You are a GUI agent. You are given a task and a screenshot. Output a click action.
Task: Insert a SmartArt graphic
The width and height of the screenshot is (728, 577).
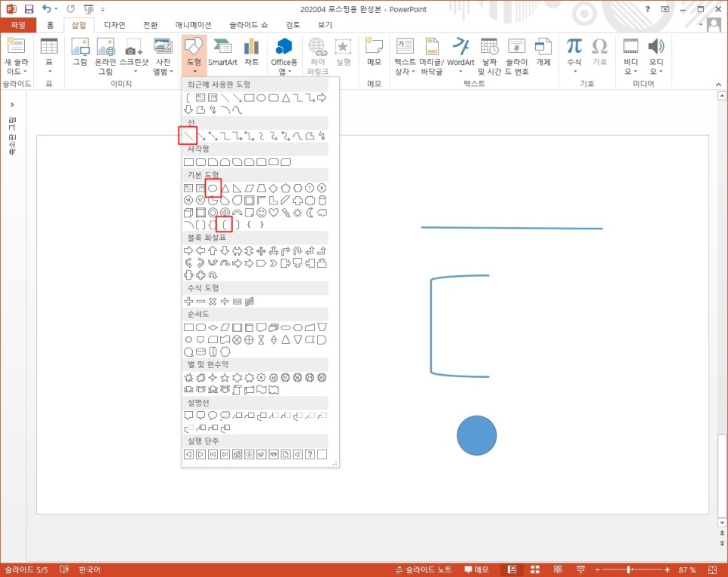222,52
